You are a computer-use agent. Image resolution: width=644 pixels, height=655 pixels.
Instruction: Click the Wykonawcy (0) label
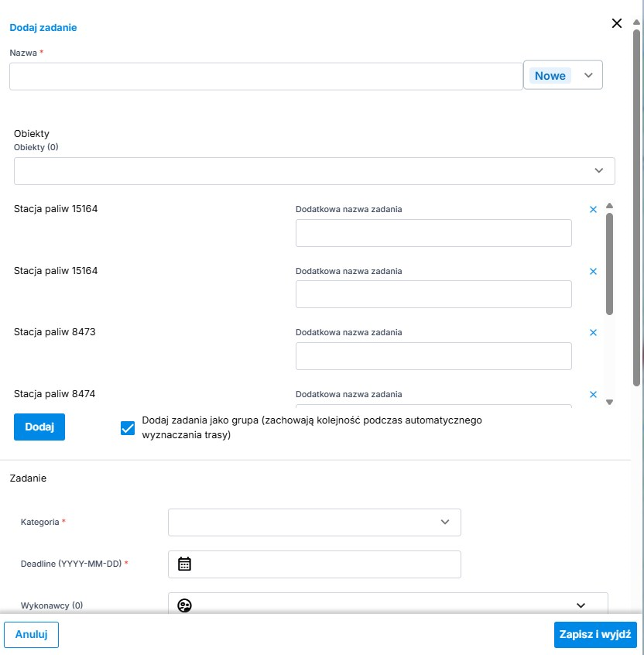pos(52,605)
